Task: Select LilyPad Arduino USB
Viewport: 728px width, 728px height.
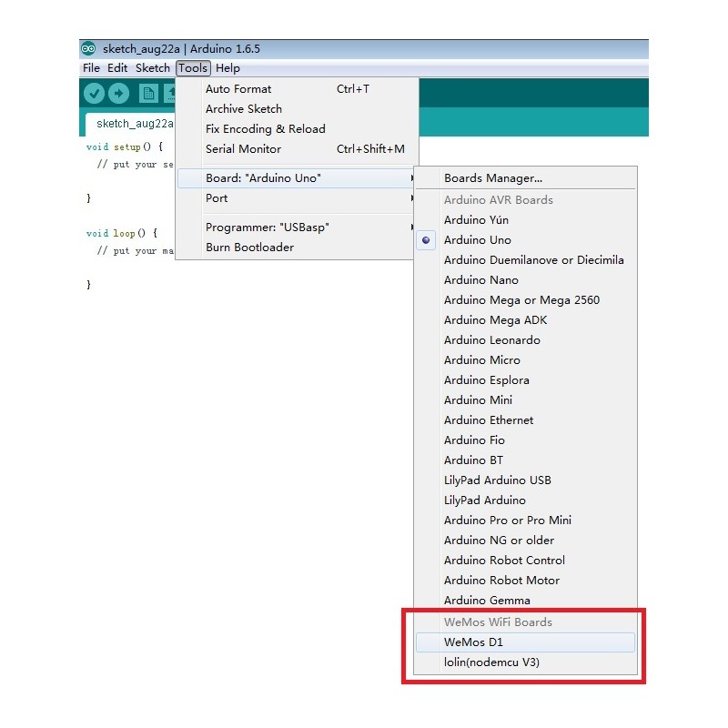Action: [x=525, y=480]
